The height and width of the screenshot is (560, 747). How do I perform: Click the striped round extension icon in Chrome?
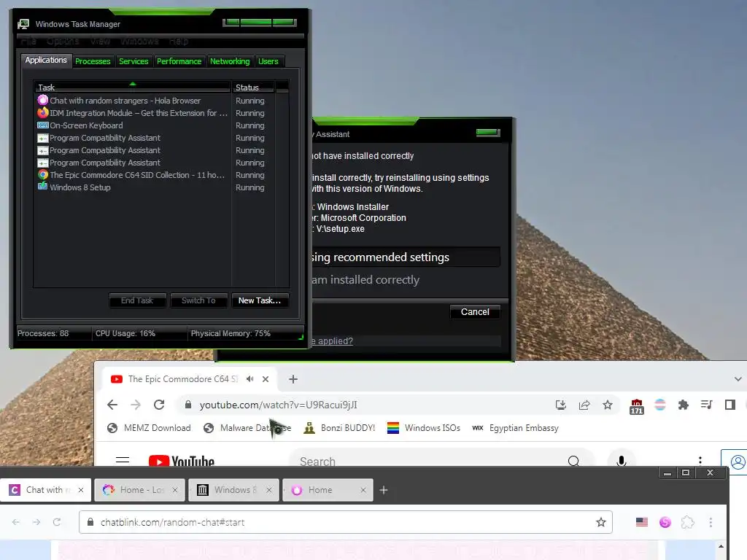coord(659,405)
